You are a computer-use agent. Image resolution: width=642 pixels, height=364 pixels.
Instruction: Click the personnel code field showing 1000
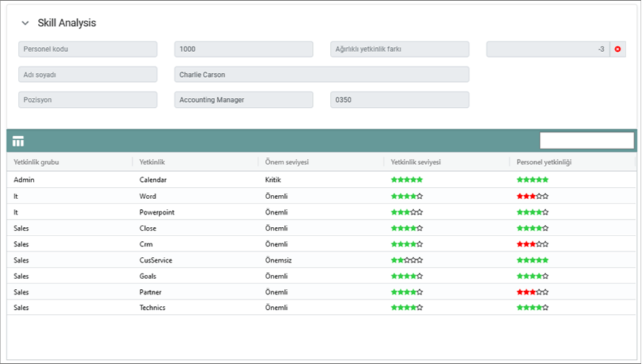[244, 49]
